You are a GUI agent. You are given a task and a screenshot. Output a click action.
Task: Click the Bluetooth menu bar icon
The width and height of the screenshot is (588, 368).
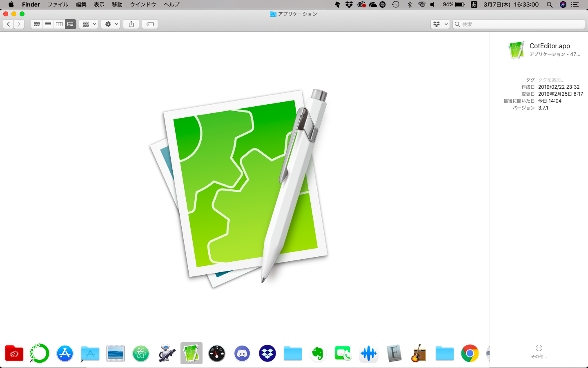click(x=410, y=4)
